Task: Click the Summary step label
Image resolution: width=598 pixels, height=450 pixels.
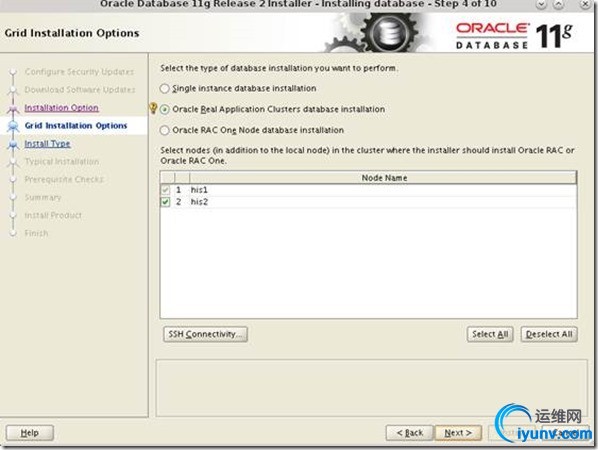Action: tap(43, 198)
